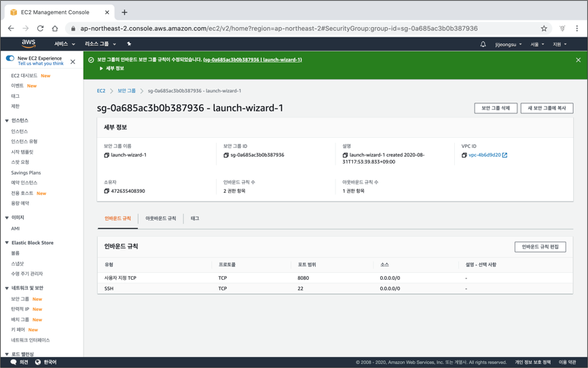The image size is (588, 368).
Task: Open the pin shortcuts icon in AWS navbar
Action: coord(129,44)
